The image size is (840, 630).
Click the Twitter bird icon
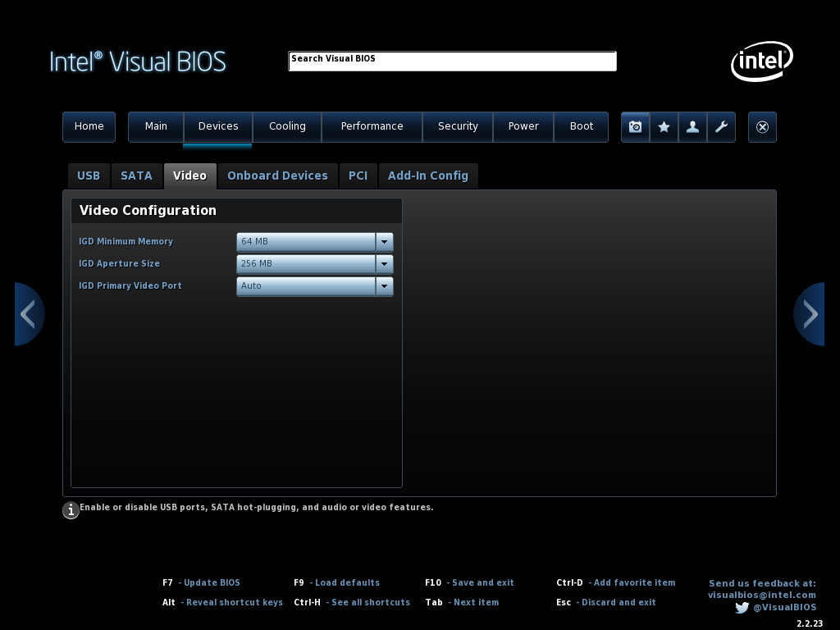coord(742,608)
